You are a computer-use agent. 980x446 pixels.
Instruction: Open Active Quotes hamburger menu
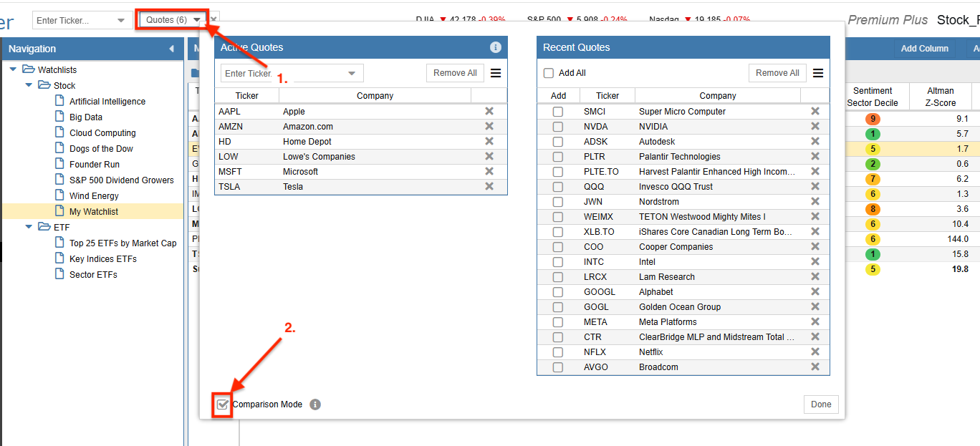click(496, 73)
